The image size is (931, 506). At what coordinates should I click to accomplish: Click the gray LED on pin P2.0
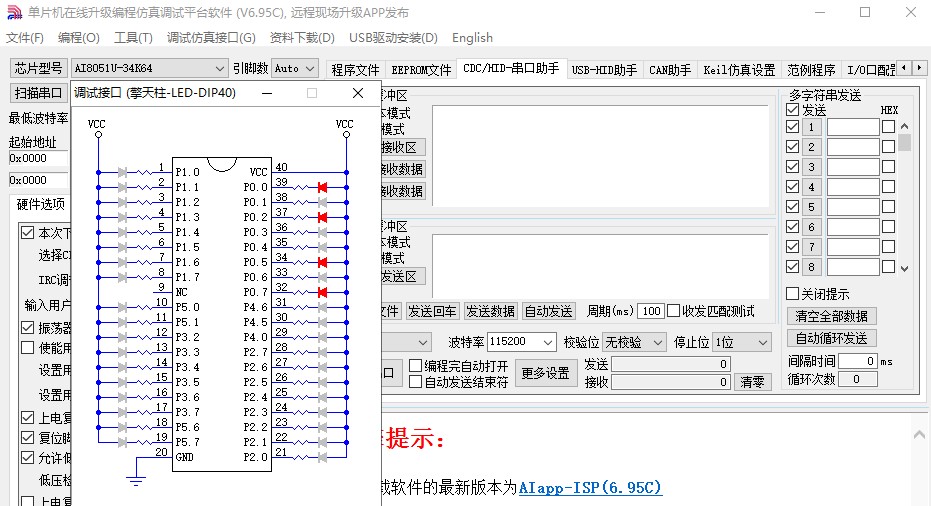tap(322, 457)
